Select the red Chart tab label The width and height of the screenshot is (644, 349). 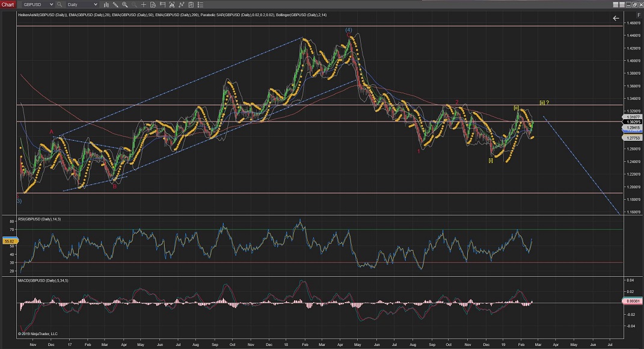coord(8,4)
